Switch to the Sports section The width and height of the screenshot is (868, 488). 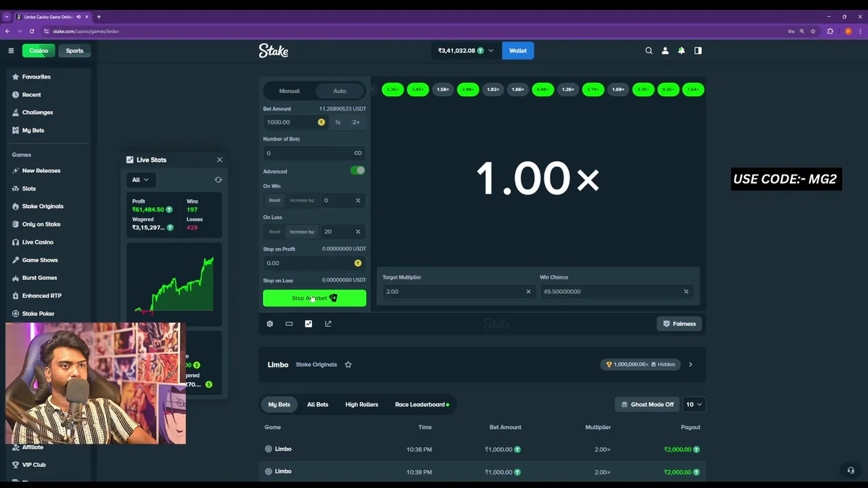click(x=75, y=51)
